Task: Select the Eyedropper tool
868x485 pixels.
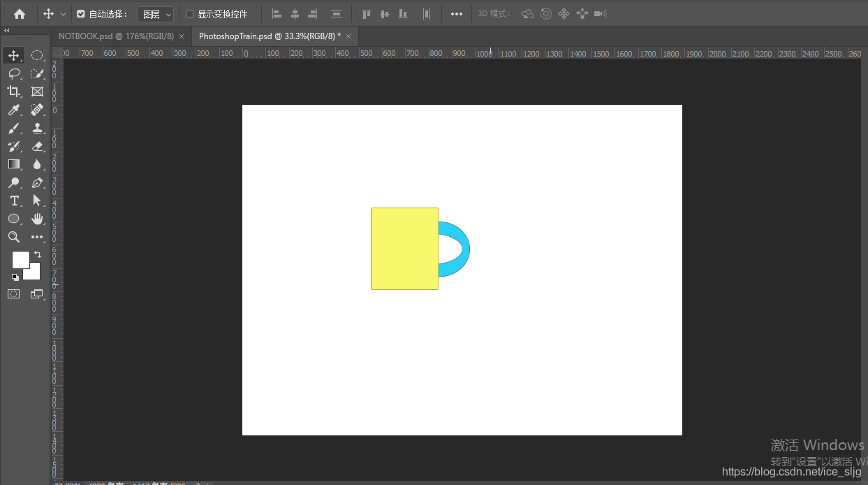Action: click(14, 110)
